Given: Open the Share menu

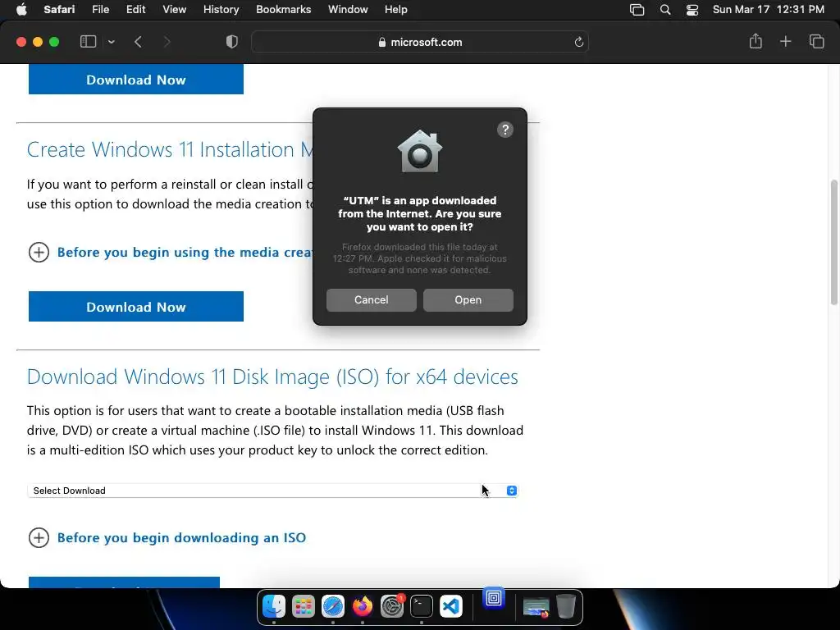Looking at the screenshot, I should tap(756, 41).
